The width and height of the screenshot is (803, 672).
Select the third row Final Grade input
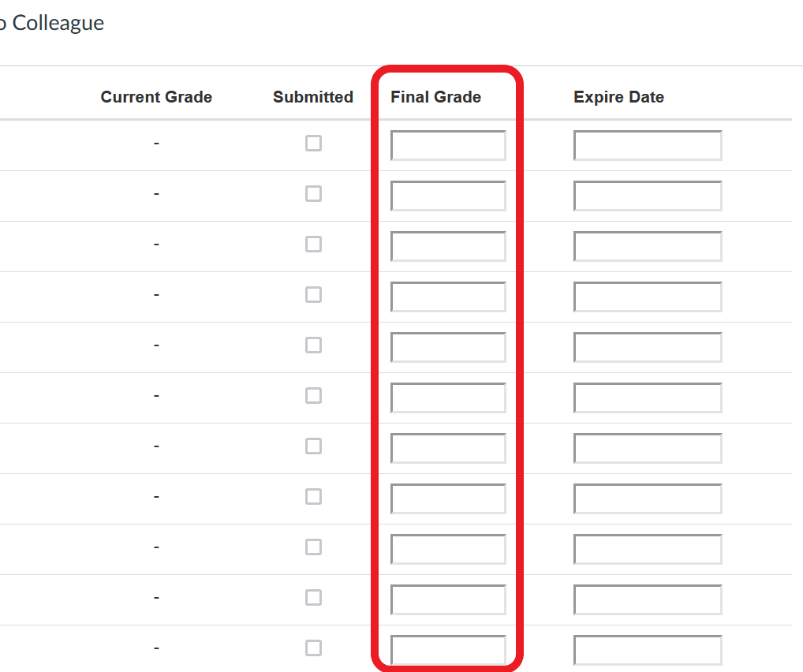click(x=448, y=246)
